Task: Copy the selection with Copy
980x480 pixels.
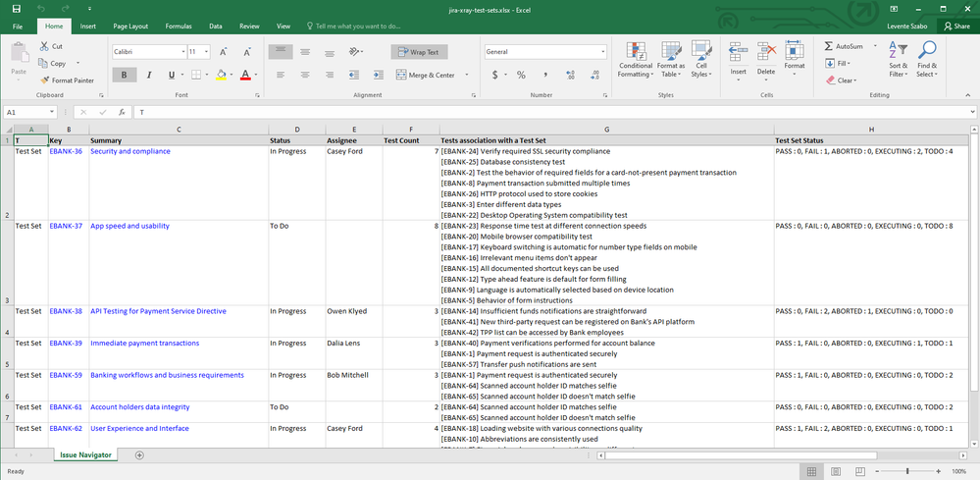Action: click(x=53, y=63)
